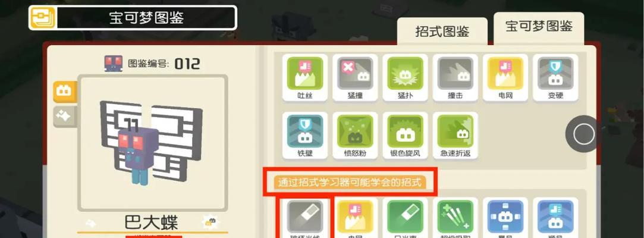Image resolution: width=644 pixels, height=238 pixels.
Task: Select the 愤怒粉 move
Action: 355,135
